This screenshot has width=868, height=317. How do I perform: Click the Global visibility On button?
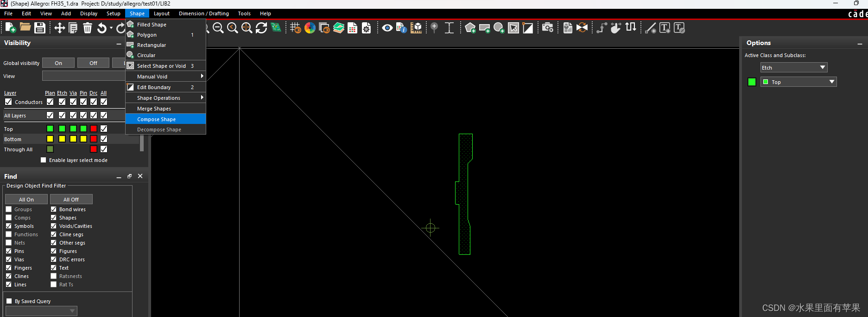[x=58, y=63]
